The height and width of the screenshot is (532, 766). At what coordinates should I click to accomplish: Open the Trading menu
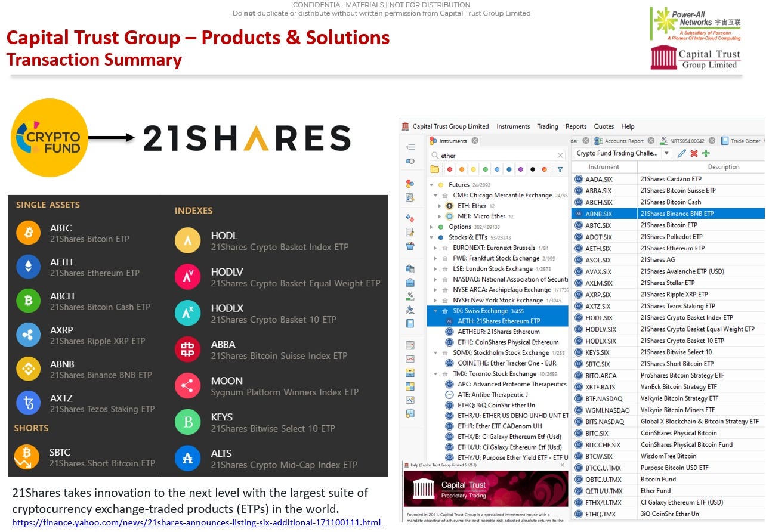548,126
